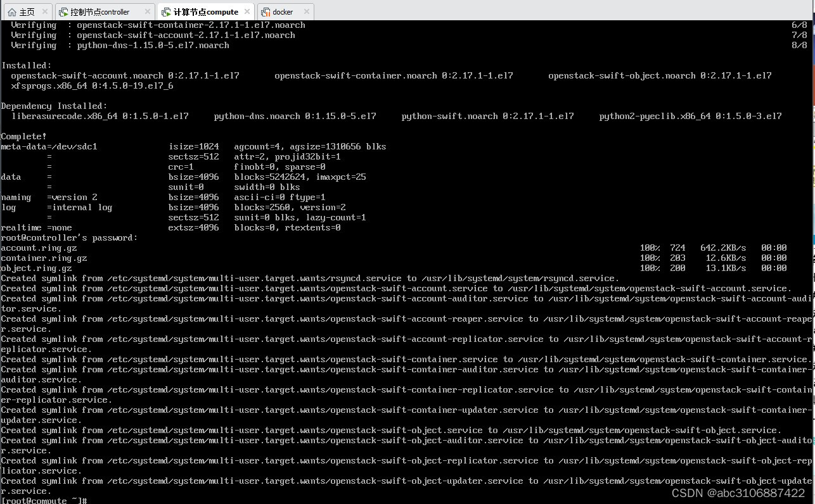This screenshot has width=815, height=504.
Task: Click the Verifying python-dns-1.15.0-5 line
Action: (120, 46)
